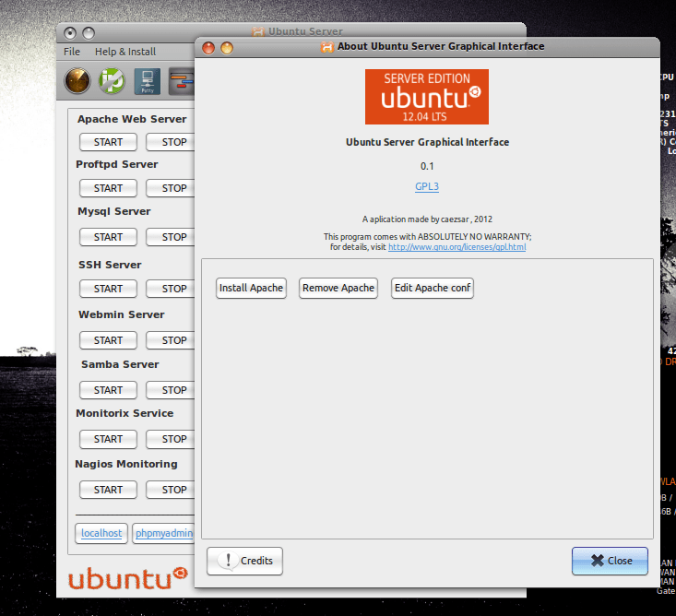Image resolution: width=676 pixels, height=616 pixels.
Task: Click the 'Samba Server' label
Action: point(120,364)
